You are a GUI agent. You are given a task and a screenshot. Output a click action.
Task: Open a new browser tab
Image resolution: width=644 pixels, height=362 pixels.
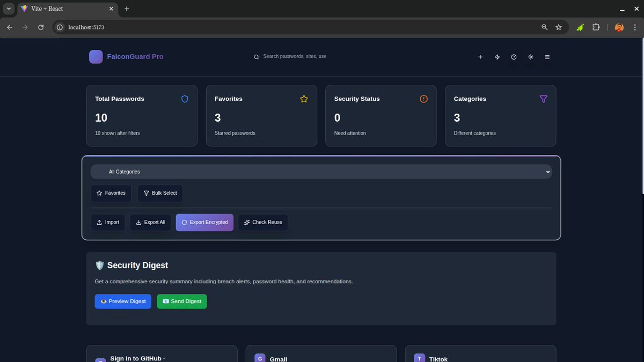click(127, 9)
